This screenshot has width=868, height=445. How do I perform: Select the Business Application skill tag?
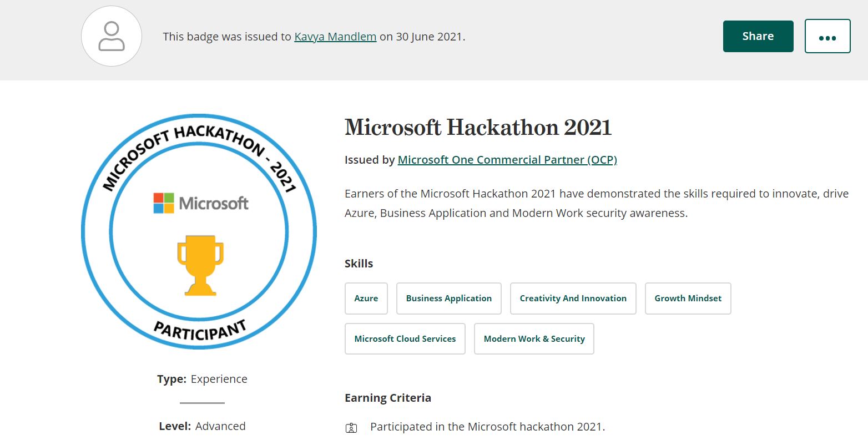449,299
